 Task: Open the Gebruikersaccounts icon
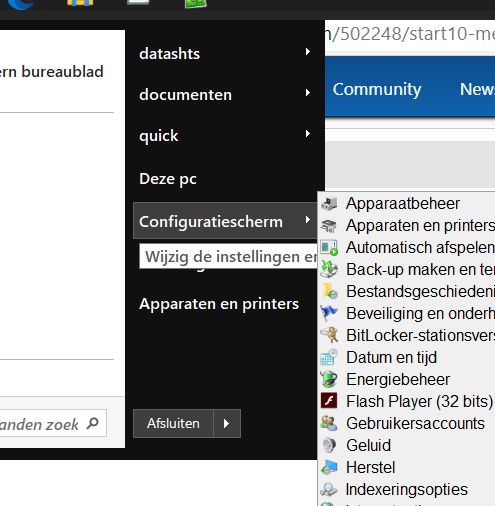tap(329, 423)
